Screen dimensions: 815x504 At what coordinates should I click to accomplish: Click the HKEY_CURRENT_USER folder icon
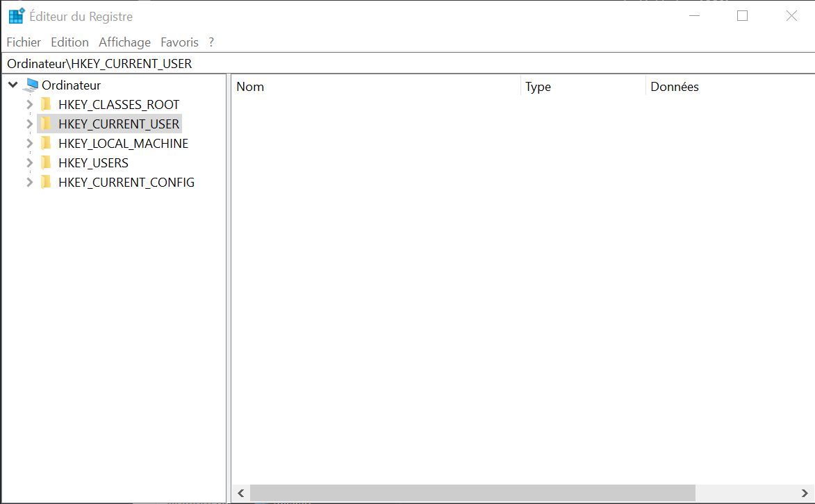pyautogui.click(x=46, y=124)
